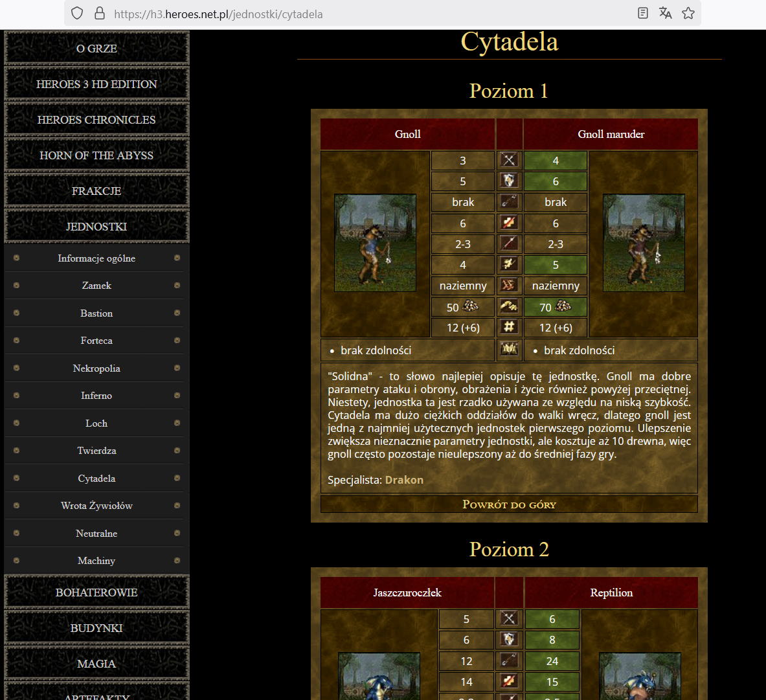Click the abilities icon in Gnoll table

click(x=509, y=350)
